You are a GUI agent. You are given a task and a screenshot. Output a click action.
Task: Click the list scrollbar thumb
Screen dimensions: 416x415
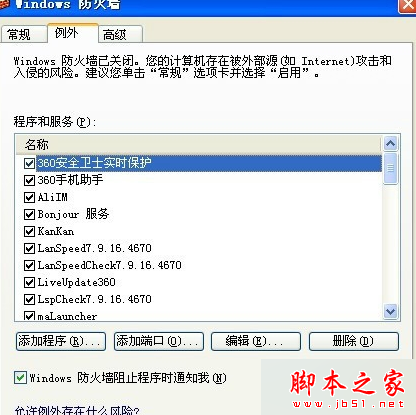pyautogui.click(x=390, y=168)
